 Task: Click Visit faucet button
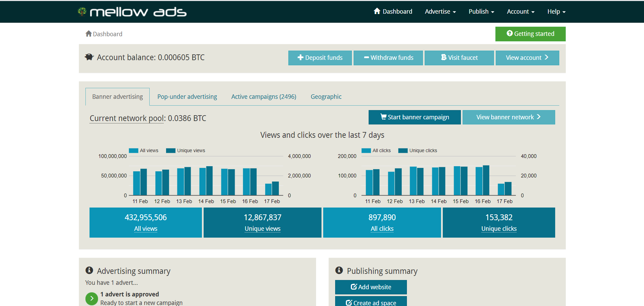pyautogui.click(x=459, y=58)
